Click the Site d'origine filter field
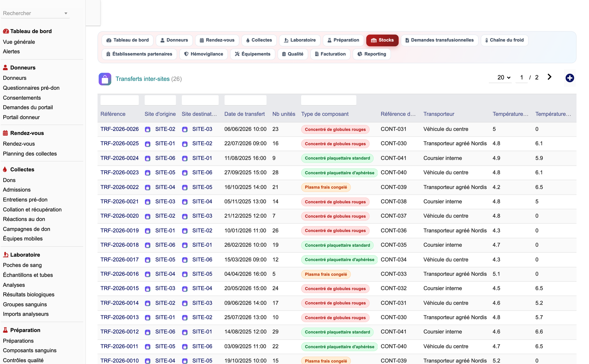The image size is (589, 364). click(160, 100)
